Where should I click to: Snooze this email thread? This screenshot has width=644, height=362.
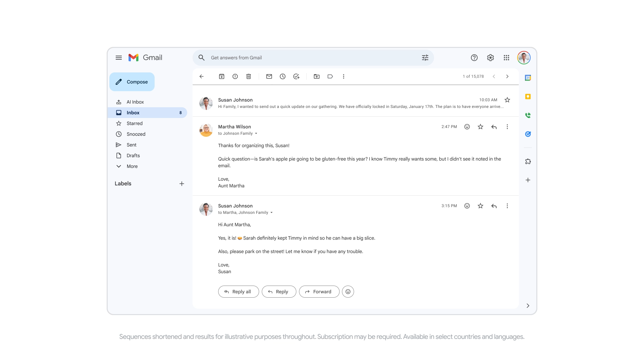coord(282,76)
